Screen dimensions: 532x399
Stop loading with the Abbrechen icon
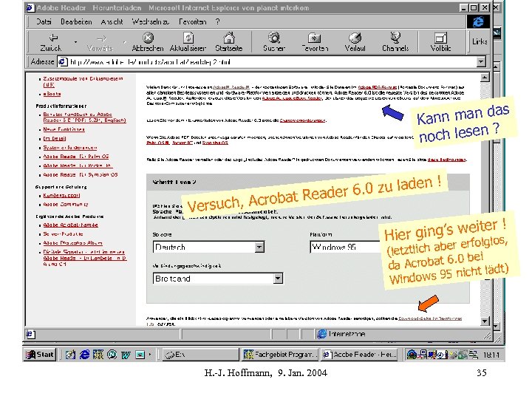point(148,38)
